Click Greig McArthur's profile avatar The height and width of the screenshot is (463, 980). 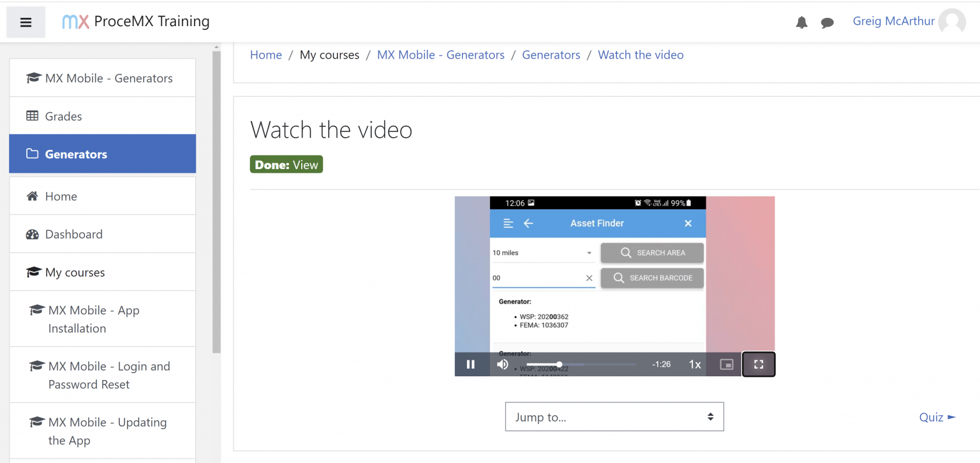pyautogui.click(x=952, y=22)
